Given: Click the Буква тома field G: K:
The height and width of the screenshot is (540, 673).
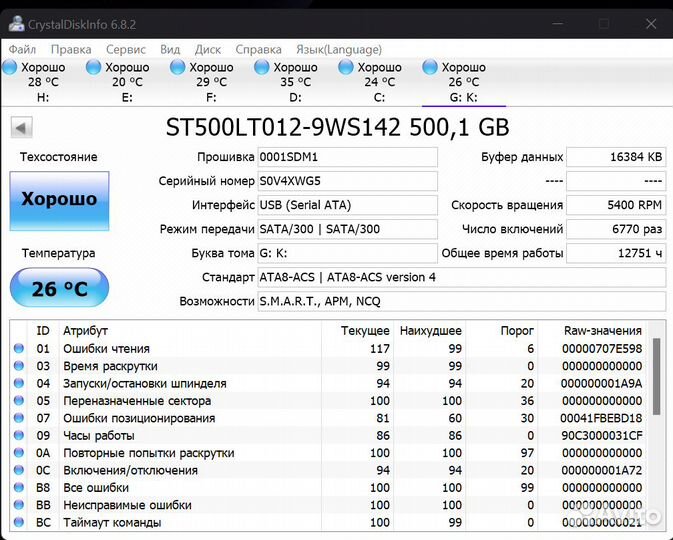Looking at the screenshot, I should pos(347,253).
